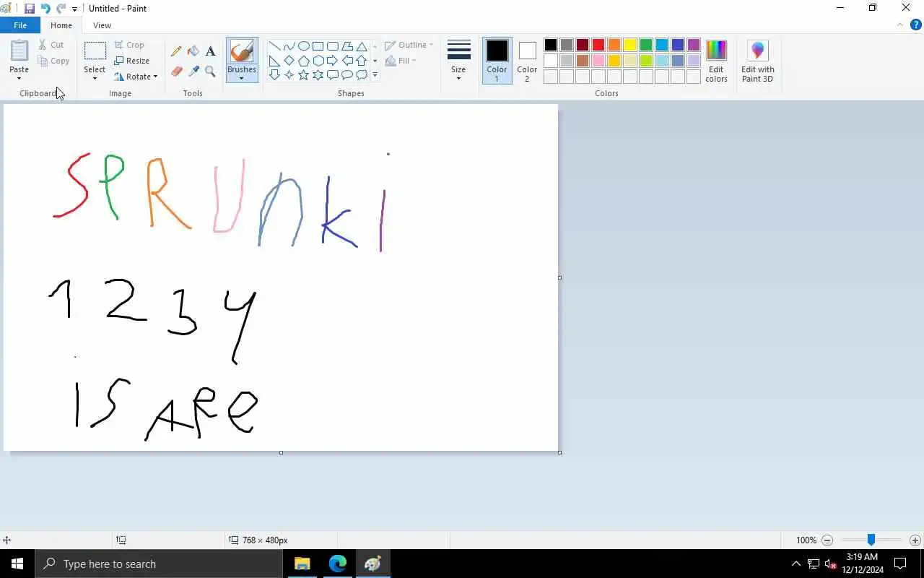Open Edit colors dialog
Viewport: 924px width, 578px height.
[716, 61]
